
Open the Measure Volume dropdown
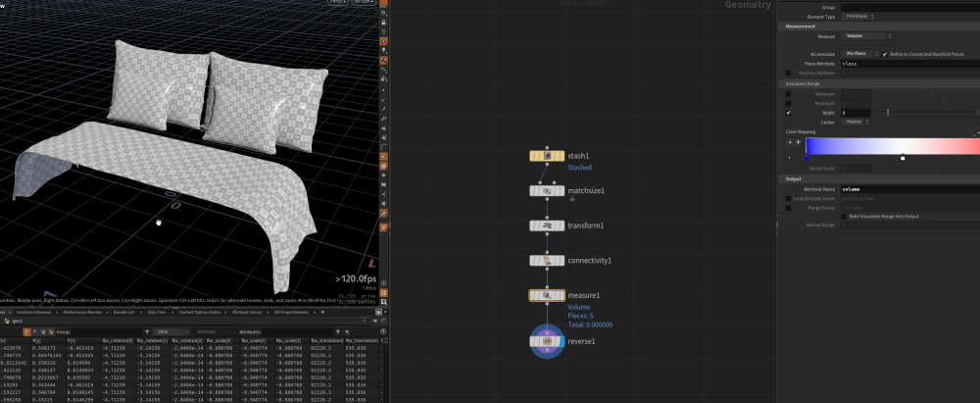867,36
